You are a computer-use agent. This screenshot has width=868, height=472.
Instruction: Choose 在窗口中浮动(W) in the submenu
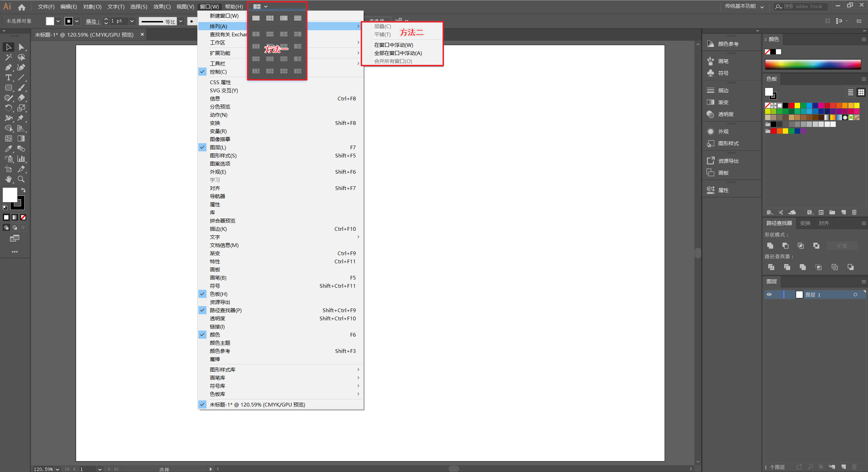pyautogui.click(x=393, y=45)
